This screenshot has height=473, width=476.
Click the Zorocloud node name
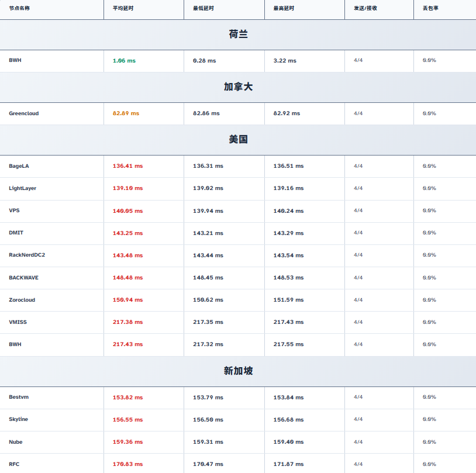22,300
